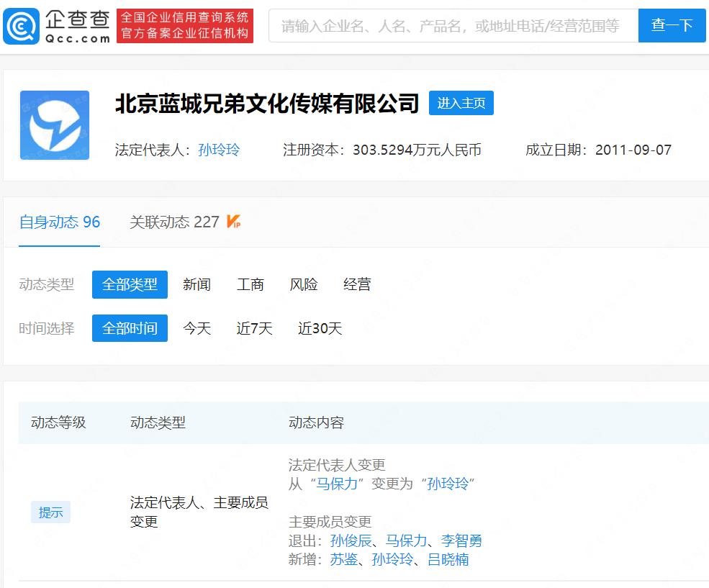Viewport: 709px width, 588px height.
Task: Select 近30天 time filter
Action: point(320,328)
